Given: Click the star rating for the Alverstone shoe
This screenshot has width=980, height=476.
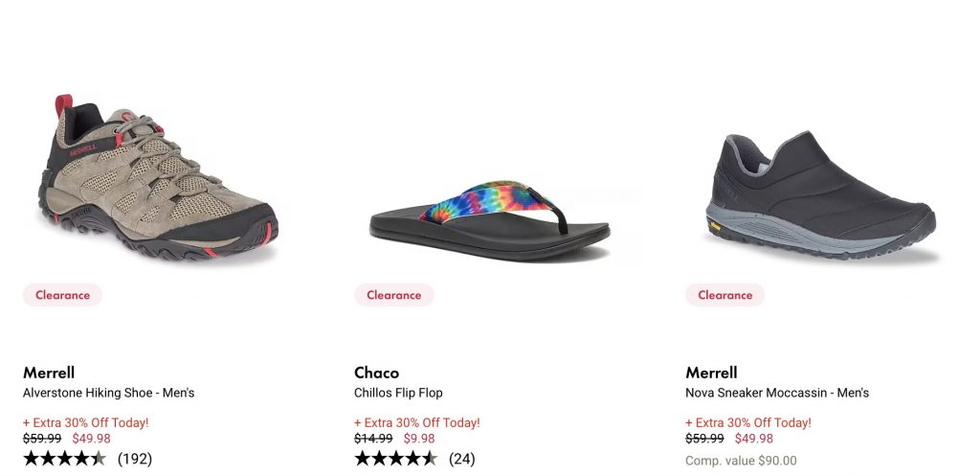Looking at the screenshot, I should point(64,459).
